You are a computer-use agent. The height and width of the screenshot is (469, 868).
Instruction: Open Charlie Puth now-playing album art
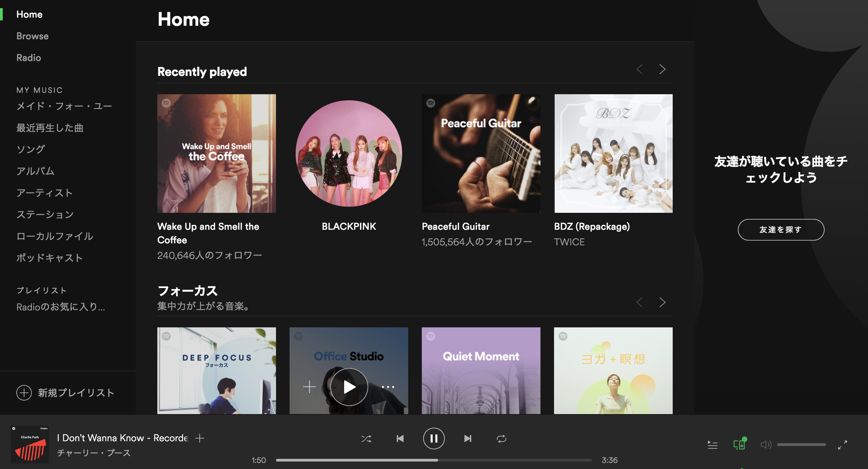tap(30, 444)
